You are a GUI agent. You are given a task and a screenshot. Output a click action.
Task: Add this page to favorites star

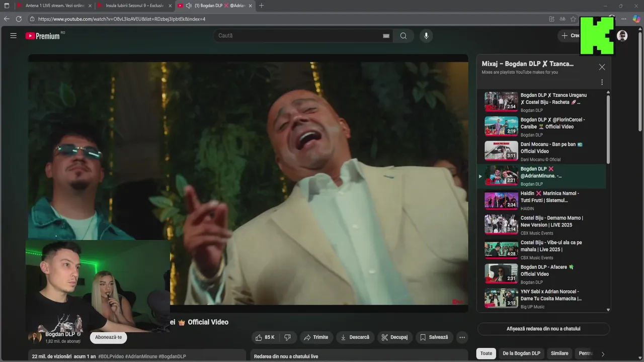tap(573, 19)
